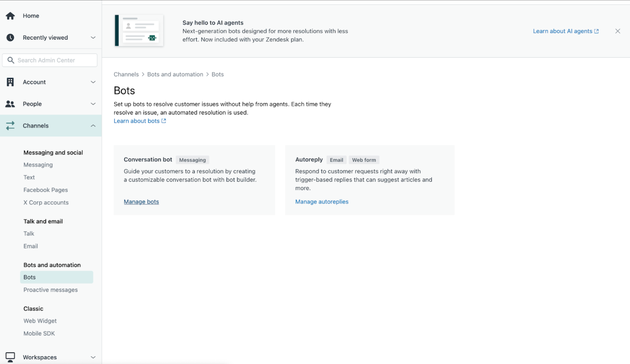630x364 pixels.
Task: Click the Account building icon
Action: [10, 82]
